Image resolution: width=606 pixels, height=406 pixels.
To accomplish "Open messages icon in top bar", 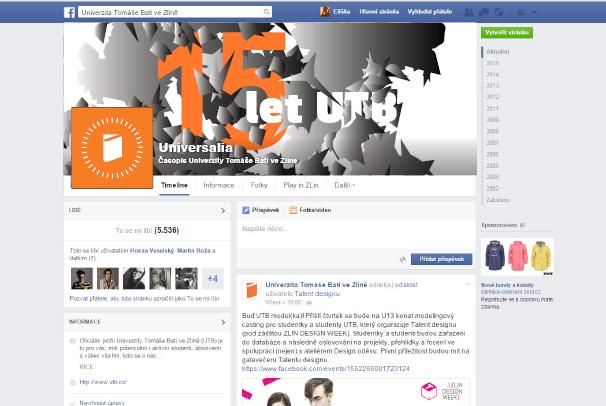I will point(484,12).
